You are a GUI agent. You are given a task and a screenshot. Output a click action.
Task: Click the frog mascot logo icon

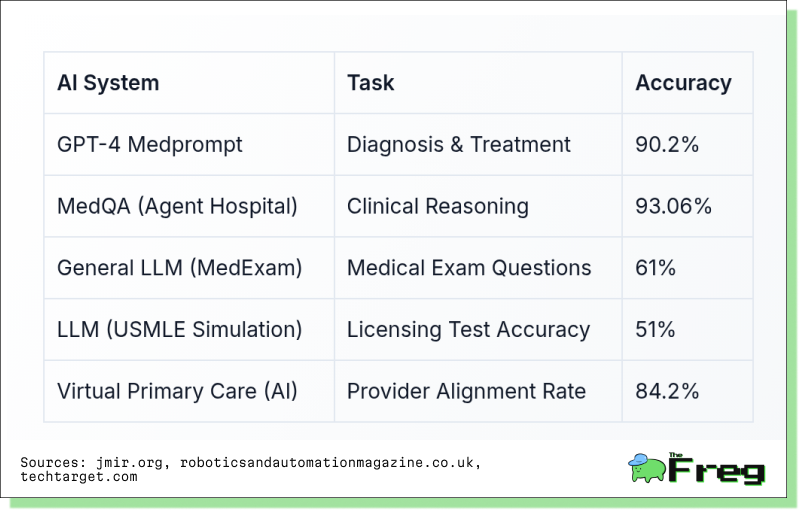click(645, 468)
